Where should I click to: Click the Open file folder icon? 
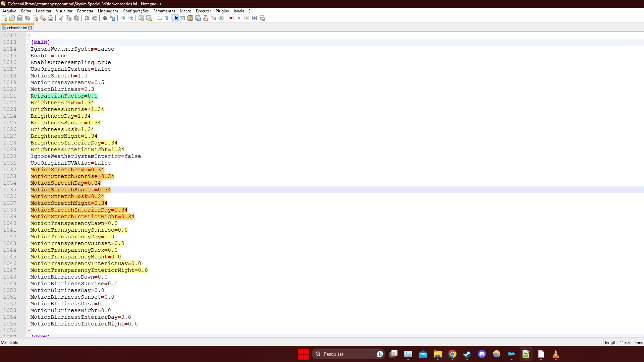point(12,18)
